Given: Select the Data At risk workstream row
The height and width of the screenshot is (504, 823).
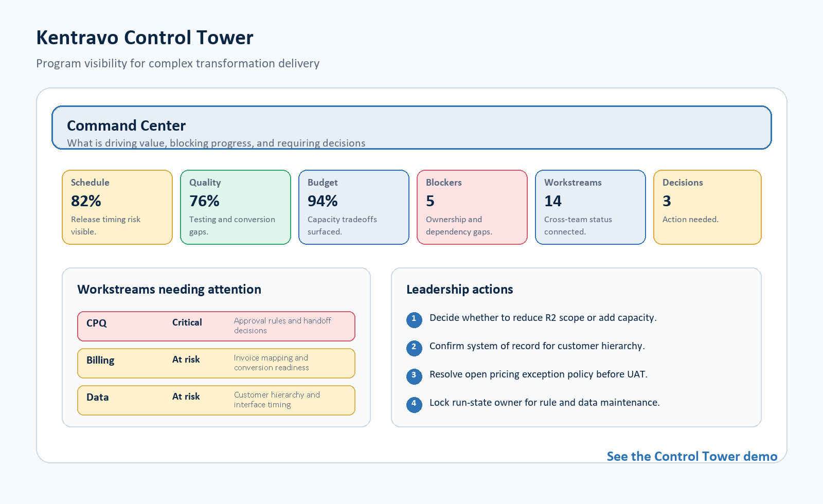Looking at the screenshot, I should tap(216, 400).
